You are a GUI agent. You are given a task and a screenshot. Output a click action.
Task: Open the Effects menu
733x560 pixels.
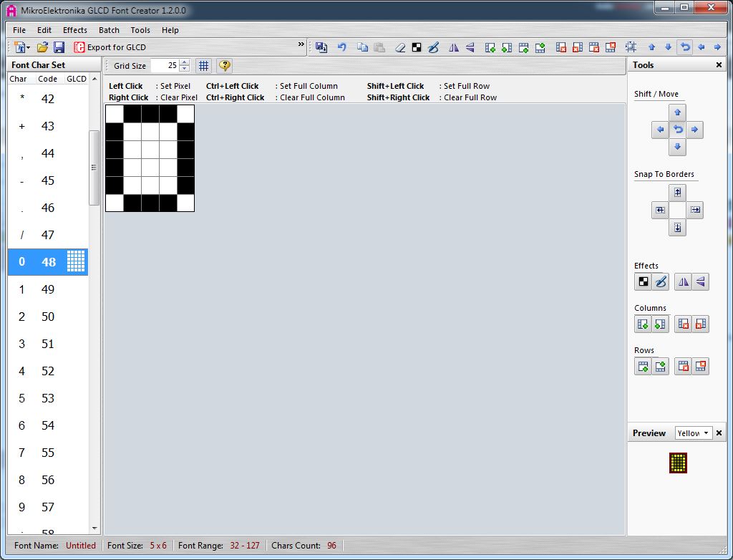(74, 30)
